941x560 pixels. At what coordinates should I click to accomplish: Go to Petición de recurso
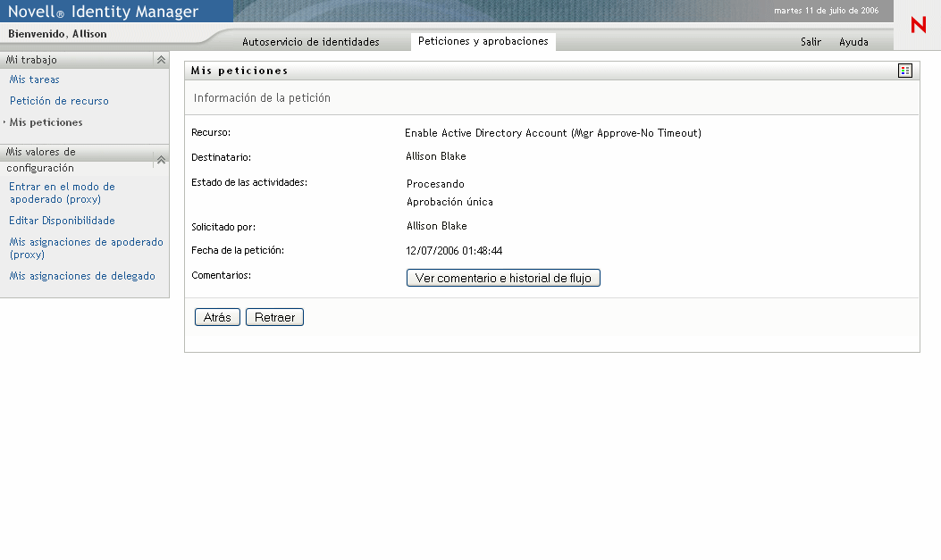pyautogui.click(x=59, y=101)
